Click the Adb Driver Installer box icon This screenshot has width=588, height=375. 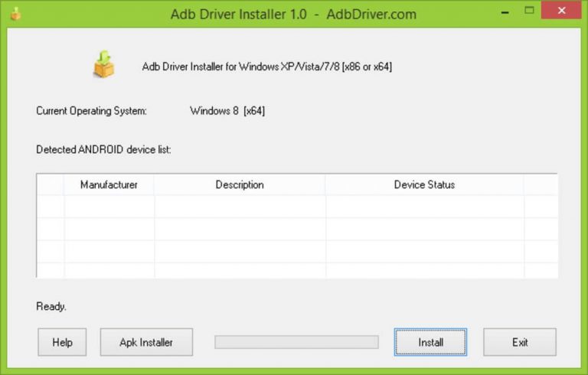pyautogui.click(x=104, y=65)
